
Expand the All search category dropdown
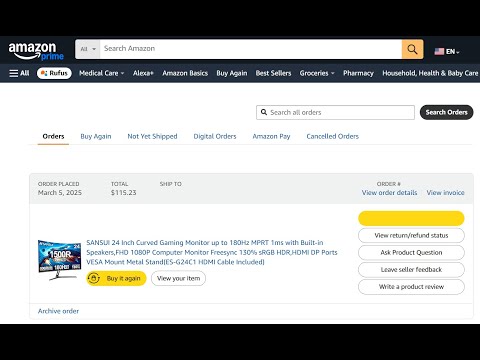pyautogui.click(x=88, y=49)
